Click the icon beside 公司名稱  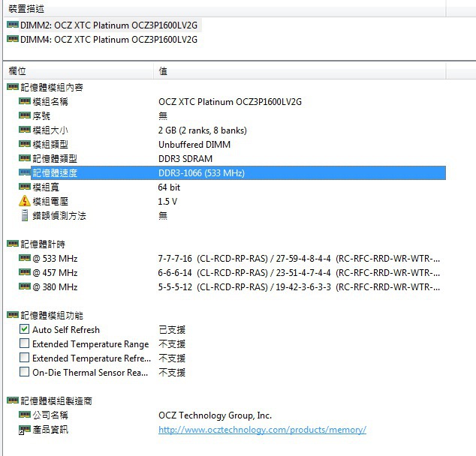click(25, 415)
